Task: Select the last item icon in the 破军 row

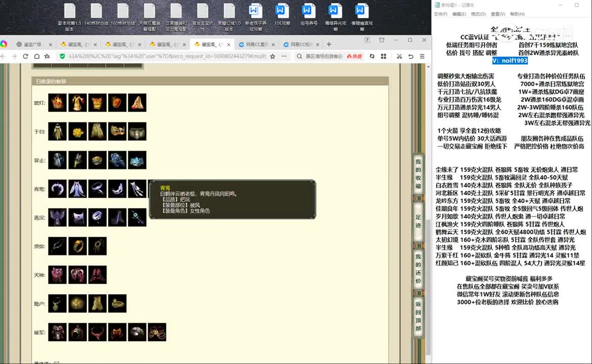Action: (157, 332)
